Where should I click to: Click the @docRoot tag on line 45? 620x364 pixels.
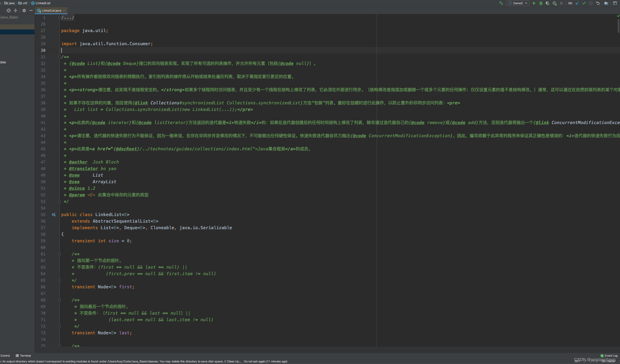point(126,149)
